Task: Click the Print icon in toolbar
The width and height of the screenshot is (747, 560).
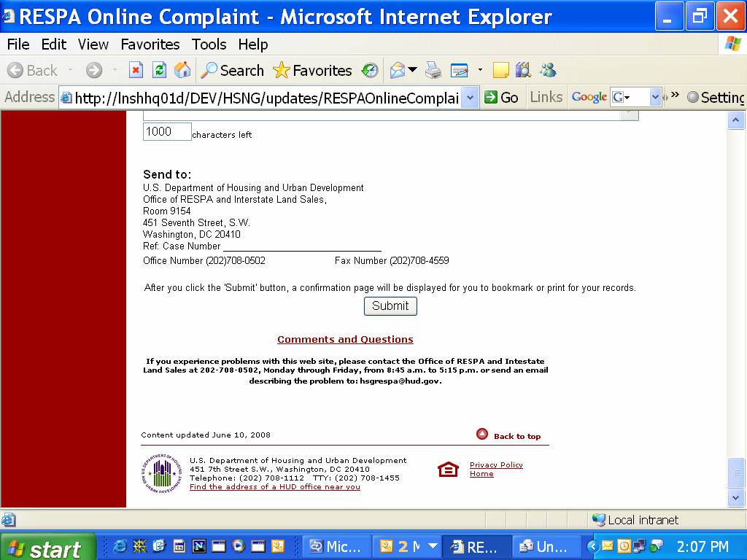Action: (x=433, y=71)
